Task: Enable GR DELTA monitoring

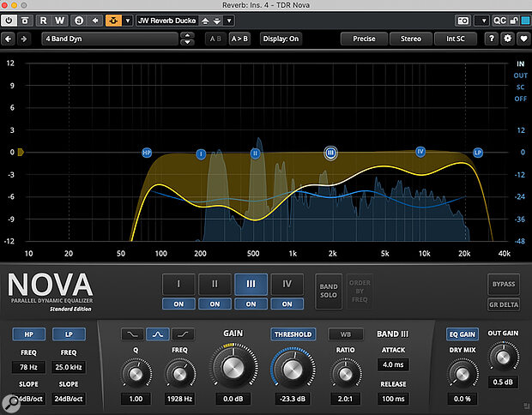Action: click(504, 304)
